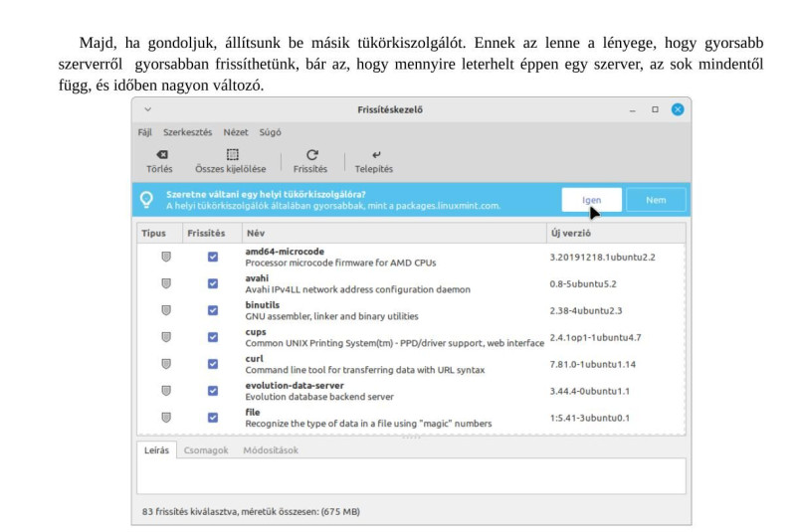Switch to the Módosítások tab
Viewport: 796px width, 532px height.
click(271, 450)
